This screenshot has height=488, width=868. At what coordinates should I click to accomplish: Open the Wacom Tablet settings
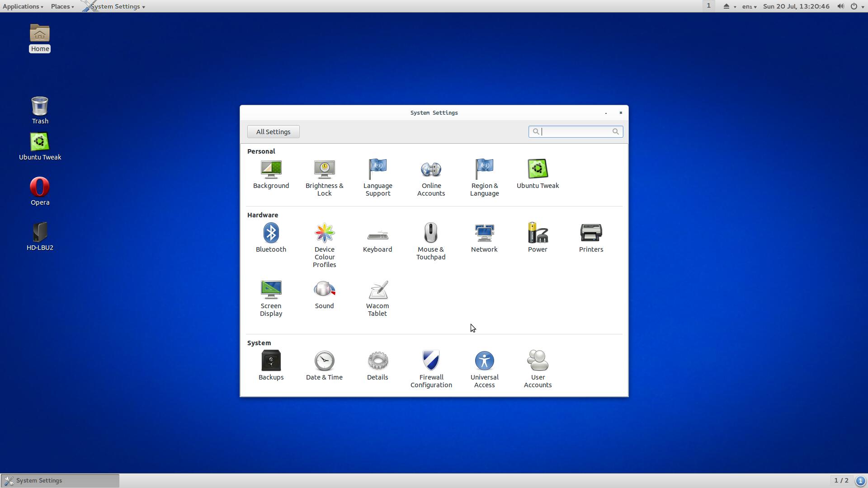377,298
